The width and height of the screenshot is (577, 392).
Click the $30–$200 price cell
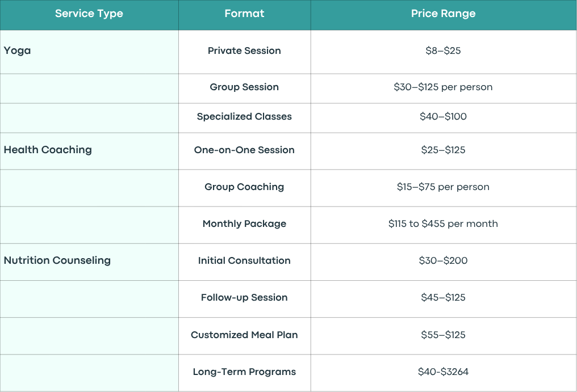tap(444, 262)
